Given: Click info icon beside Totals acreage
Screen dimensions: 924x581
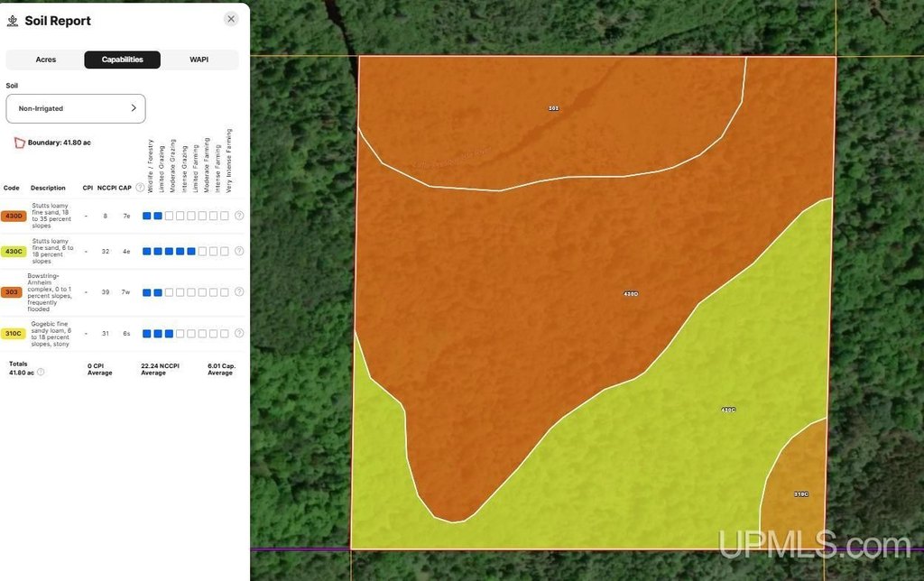Looking at the screenshot, I should [41, 372].
